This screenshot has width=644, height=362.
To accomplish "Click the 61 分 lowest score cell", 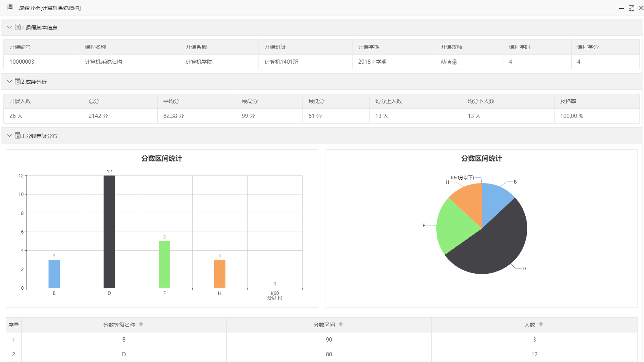I will (x=336, y=116).
